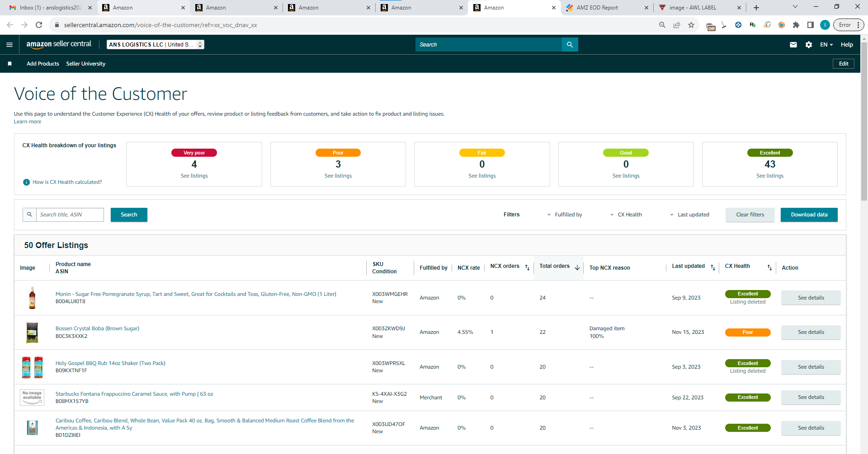Click the browser address bar URL
This screenshot has height=454, width=868.
coord(160,25)
